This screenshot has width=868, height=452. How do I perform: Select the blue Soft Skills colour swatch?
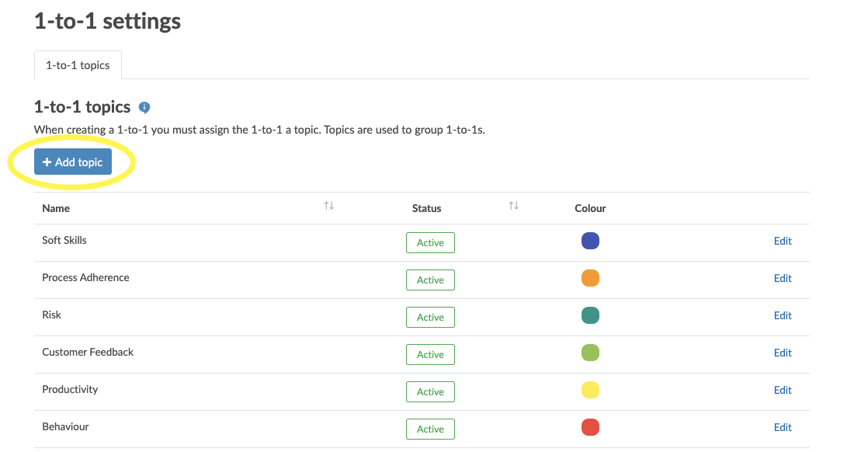[590, 241]
